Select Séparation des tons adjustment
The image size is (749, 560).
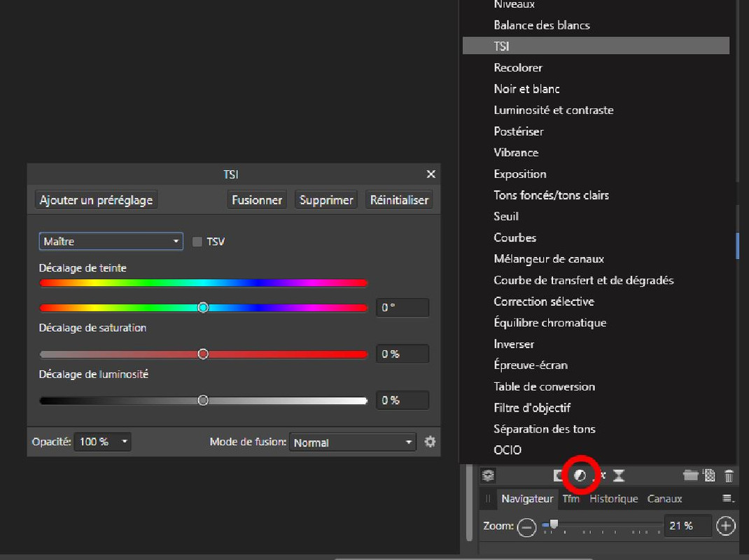596,428
